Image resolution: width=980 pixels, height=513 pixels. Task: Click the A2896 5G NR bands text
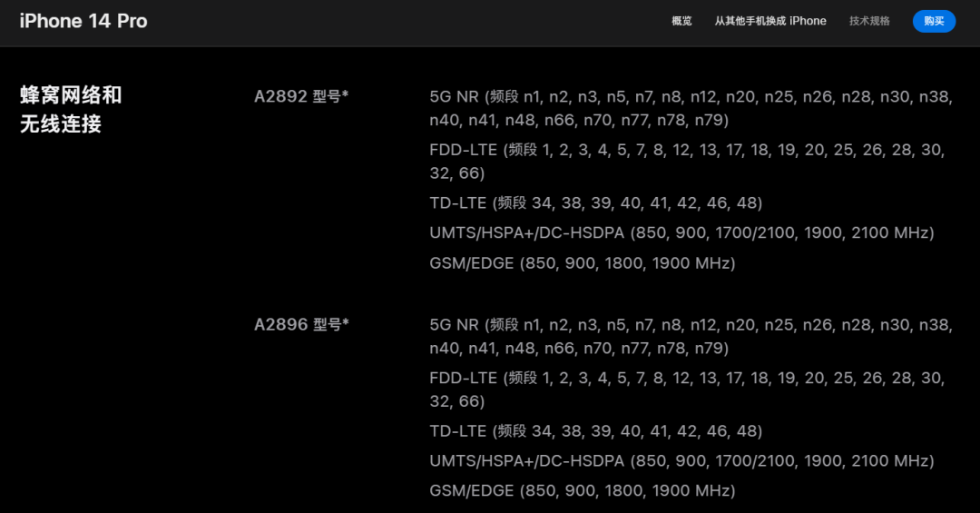(691, 337)
